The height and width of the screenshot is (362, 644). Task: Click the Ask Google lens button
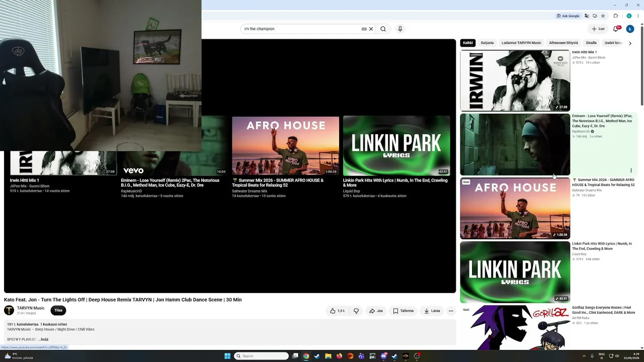568,16
